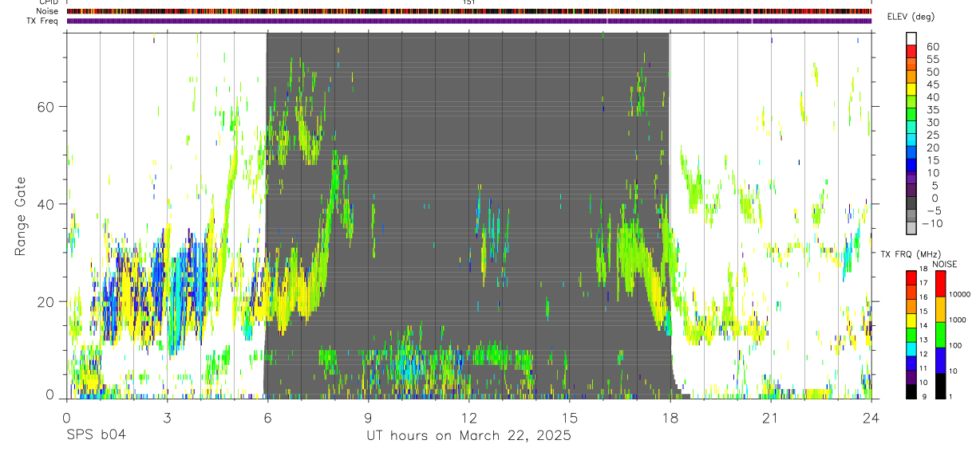Click the white top segment of ELEV color bar
Image resolution: width=980 pixels, height=452 pixels.
tap(911, 39)
